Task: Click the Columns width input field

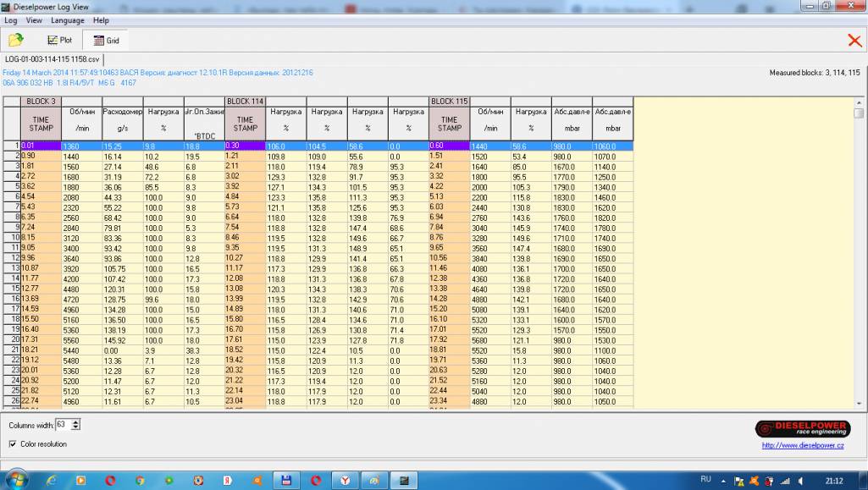Action: tap(62, 424)
